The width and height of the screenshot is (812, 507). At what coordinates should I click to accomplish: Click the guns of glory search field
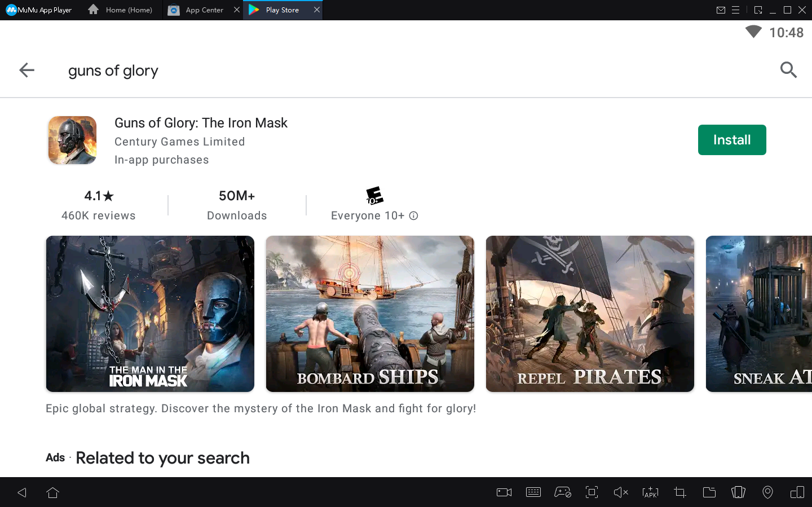113,70
